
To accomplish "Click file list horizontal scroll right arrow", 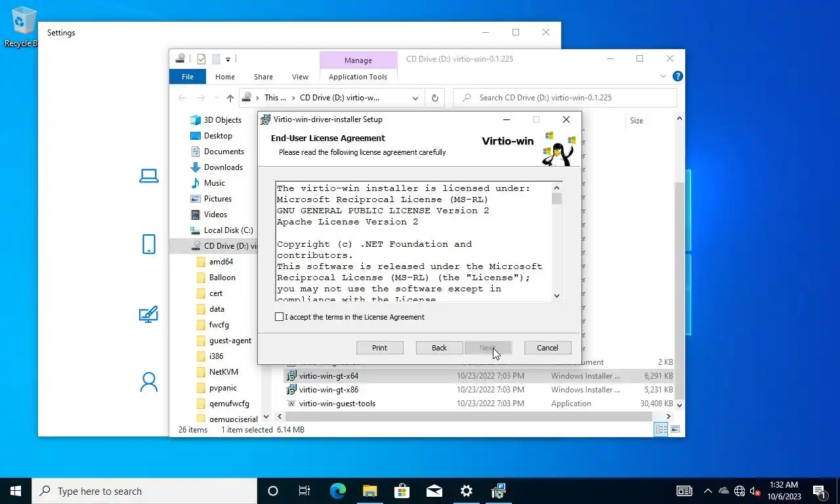I will click(669, 417).
